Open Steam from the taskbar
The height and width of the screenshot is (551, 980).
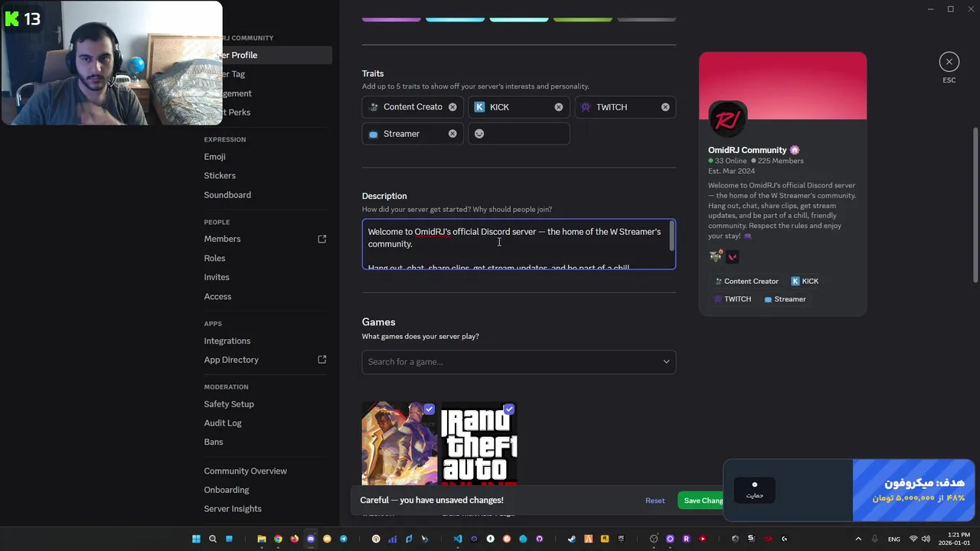coord(571,539)
